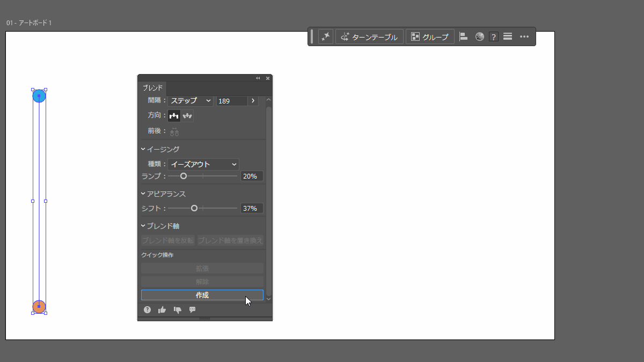644x362 pixels.
Task: Click the グループ button in the contextual bar
Action: point(430,36)
